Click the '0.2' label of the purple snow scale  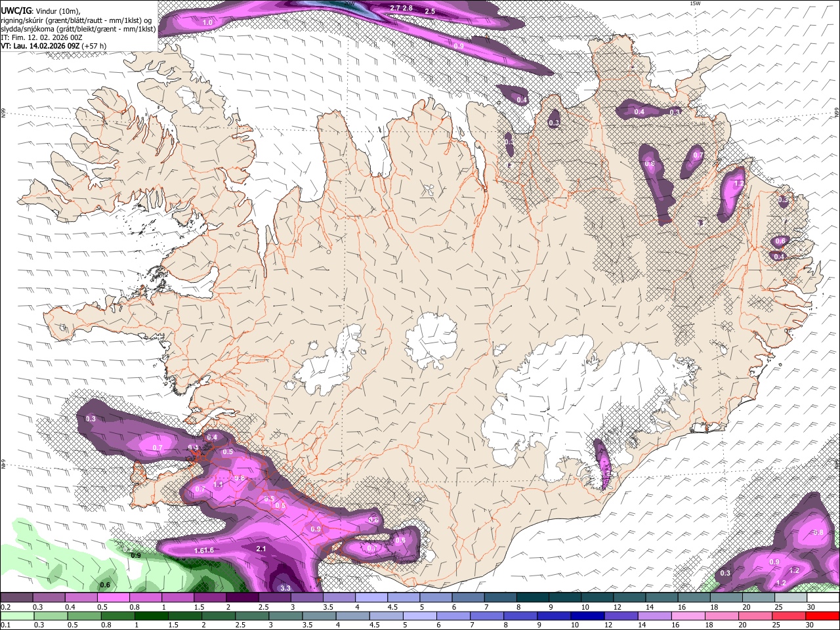click(5, 607)
